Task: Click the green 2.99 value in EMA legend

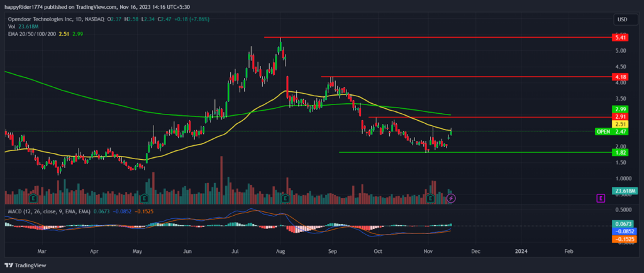Action: point(77,34)
